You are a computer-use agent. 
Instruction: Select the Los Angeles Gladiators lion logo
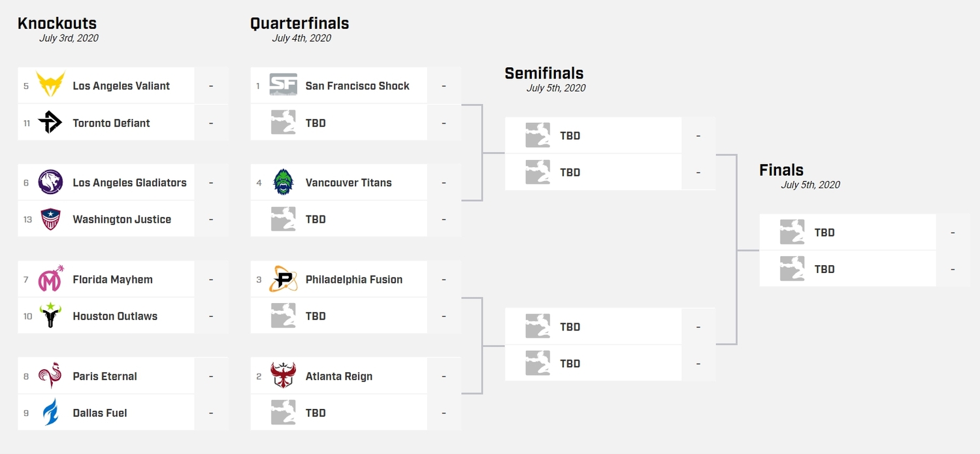[x=50, y=183]
